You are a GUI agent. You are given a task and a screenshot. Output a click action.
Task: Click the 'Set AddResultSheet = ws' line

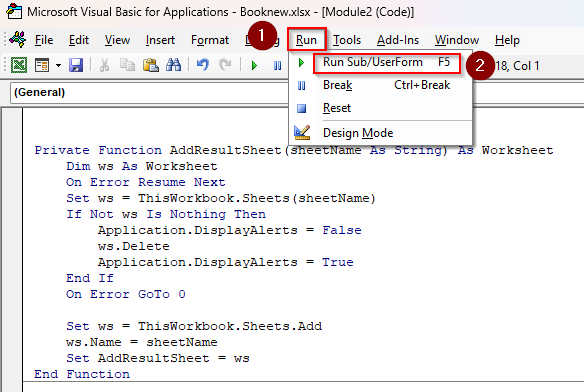pos(158,358)
